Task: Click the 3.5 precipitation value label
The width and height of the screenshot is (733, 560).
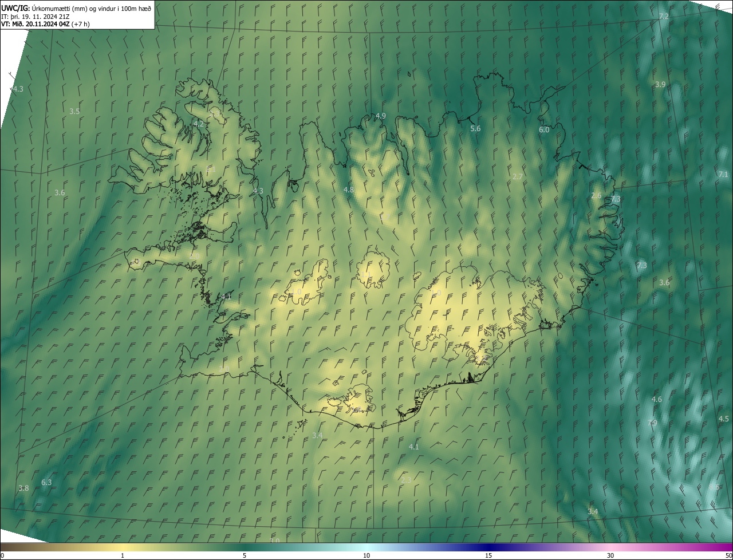Action: 74,111
